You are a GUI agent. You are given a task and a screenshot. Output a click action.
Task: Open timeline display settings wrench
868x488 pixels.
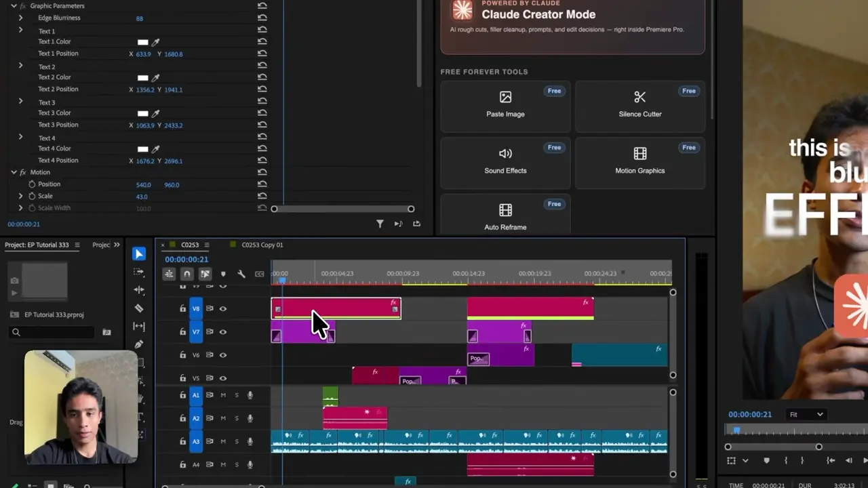click(241, 274)
